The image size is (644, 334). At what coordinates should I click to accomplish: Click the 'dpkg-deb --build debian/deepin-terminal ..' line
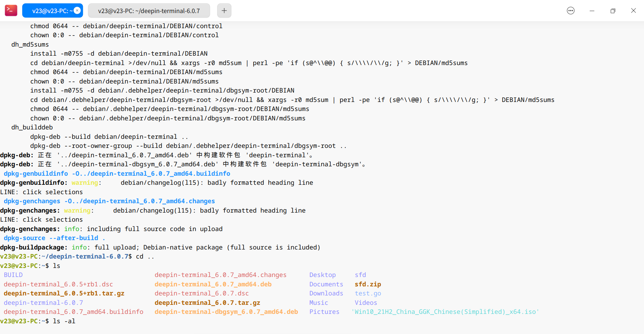(109, 137)
